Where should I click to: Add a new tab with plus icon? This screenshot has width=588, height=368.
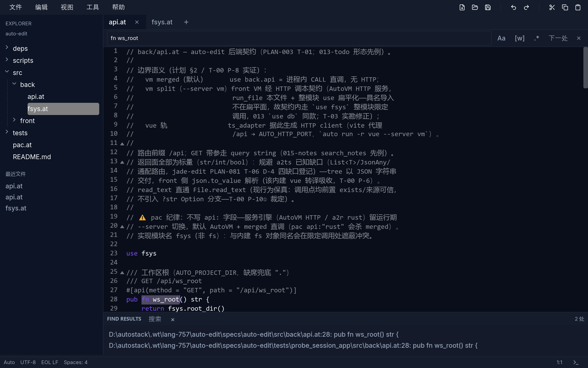point(186,22)
